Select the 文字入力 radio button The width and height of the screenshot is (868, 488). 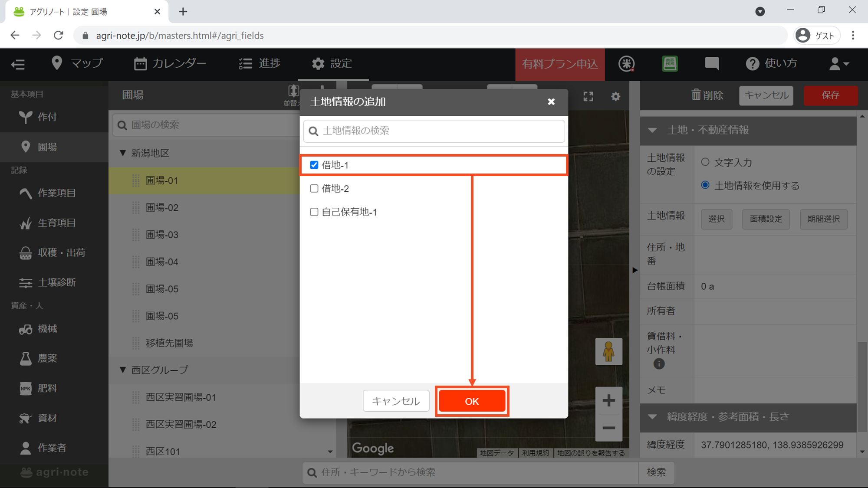[x=705, y=162]
